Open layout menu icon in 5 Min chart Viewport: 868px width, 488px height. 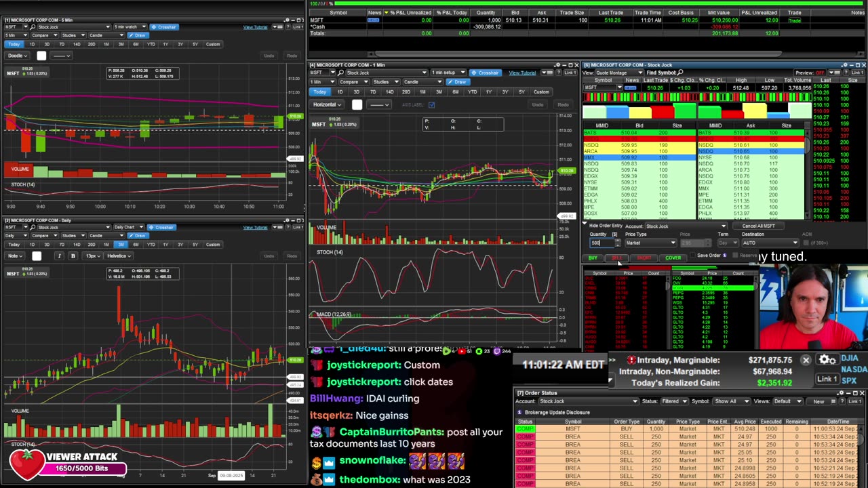click(x=278, y=27)
